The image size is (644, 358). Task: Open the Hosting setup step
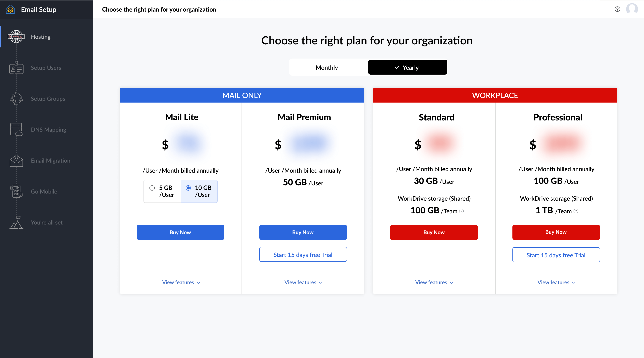pyautogui.click(x=40, y=37)
